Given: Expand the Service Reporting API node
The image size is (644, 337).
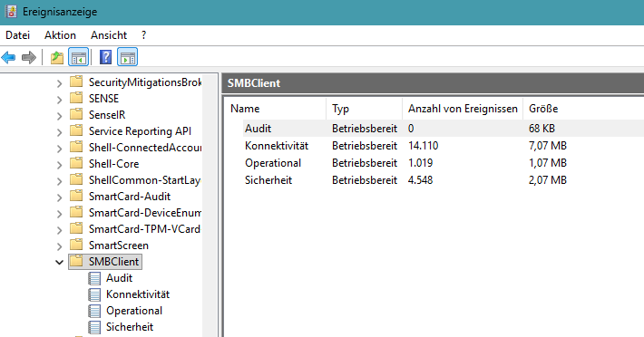Looking at the screenshot, I should click(x=59, y=132).
